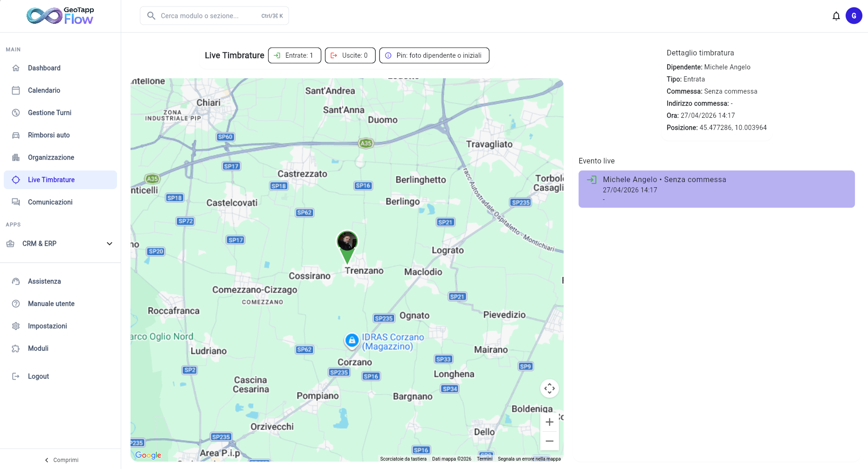Collapse the sidebar with Comprimi
Viewport: 868px width, 469px height.
pos(62,460)
